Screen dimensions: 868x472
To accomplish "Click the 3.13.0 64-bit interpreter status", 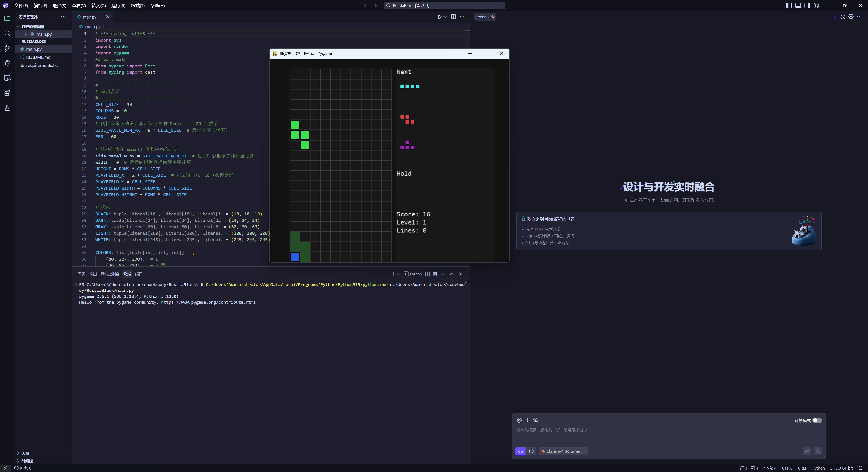I will pos(841,468).
